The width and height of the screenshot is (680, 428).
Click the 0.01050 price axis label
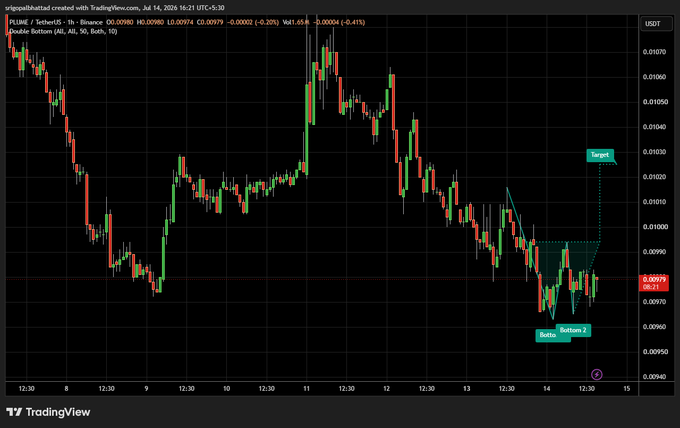(654, 102)
